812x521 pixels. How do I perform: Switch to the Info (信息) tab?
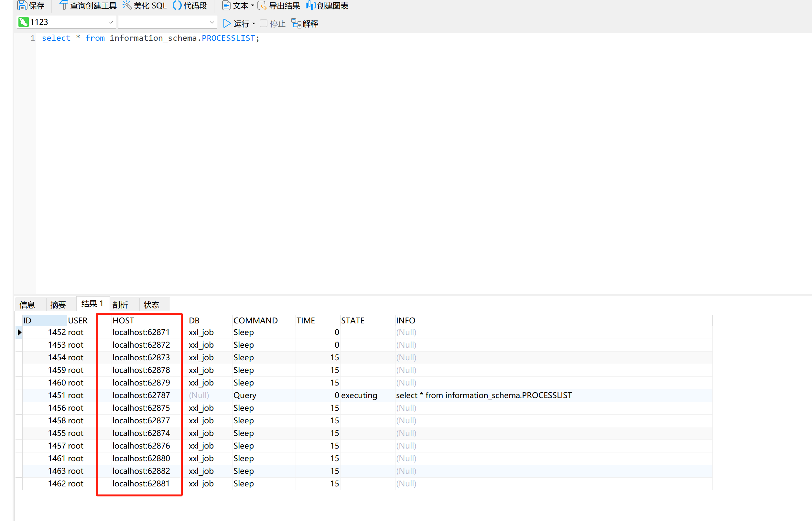(27, 305)
